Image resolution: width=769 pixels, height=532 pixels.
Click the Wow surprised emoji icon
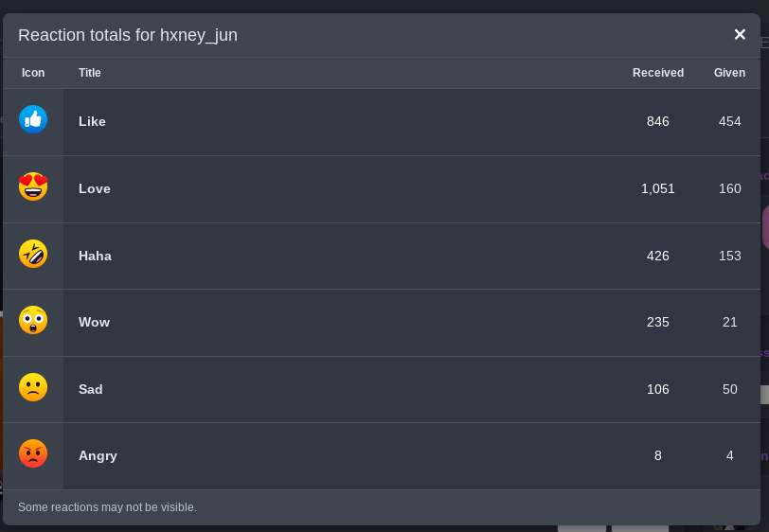point(33,320)
